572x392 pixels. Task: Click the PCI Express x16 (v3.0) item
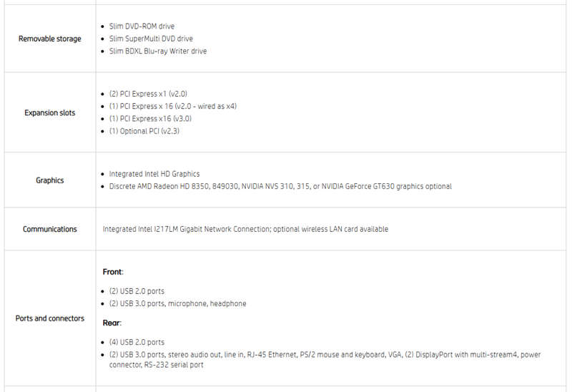[150, 119]
